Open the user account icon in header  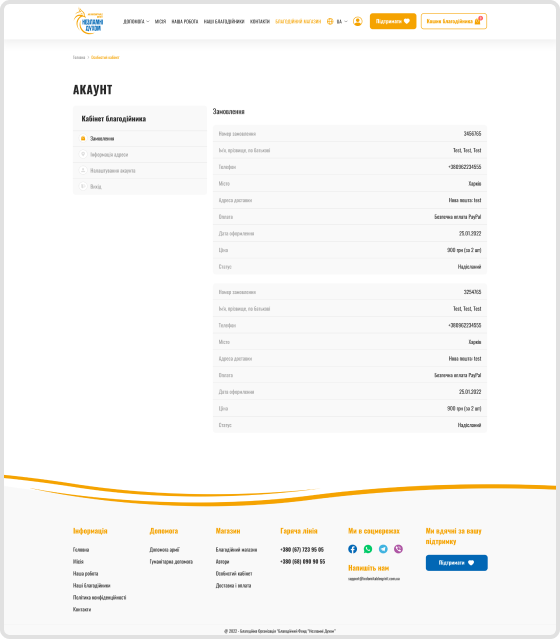[357, 21]
